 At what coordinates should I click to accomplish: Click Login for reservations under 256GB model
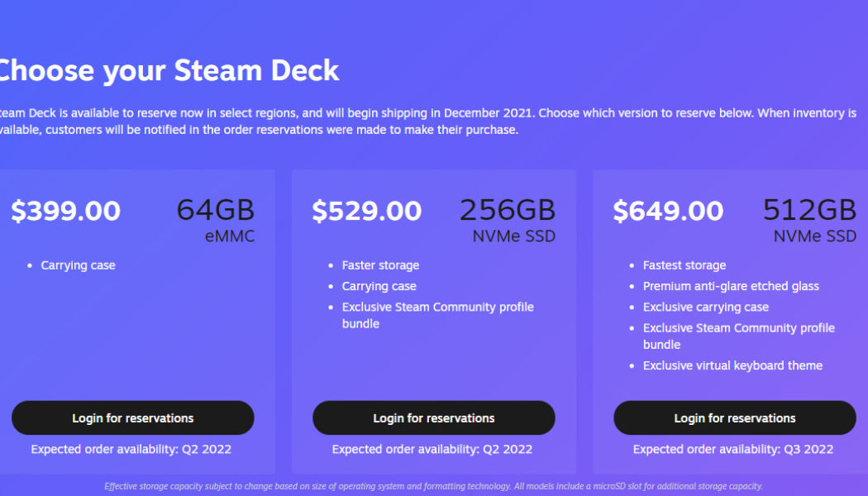point(434,417)
